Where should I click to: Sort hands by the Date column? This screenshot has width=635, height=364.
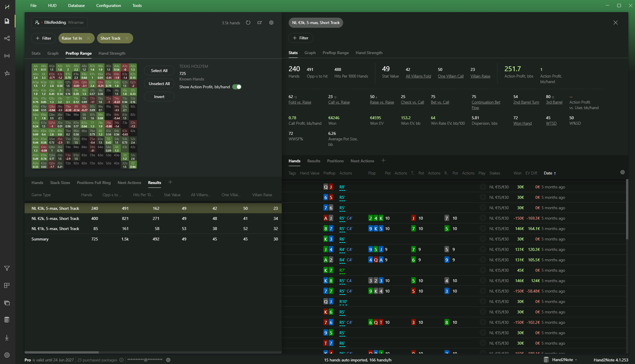(550, 173)
